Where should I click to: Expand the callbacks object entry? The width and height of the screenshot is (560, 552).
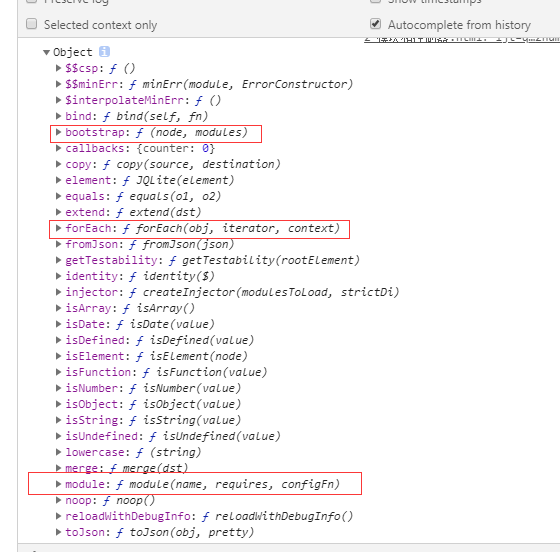(59, 148)
